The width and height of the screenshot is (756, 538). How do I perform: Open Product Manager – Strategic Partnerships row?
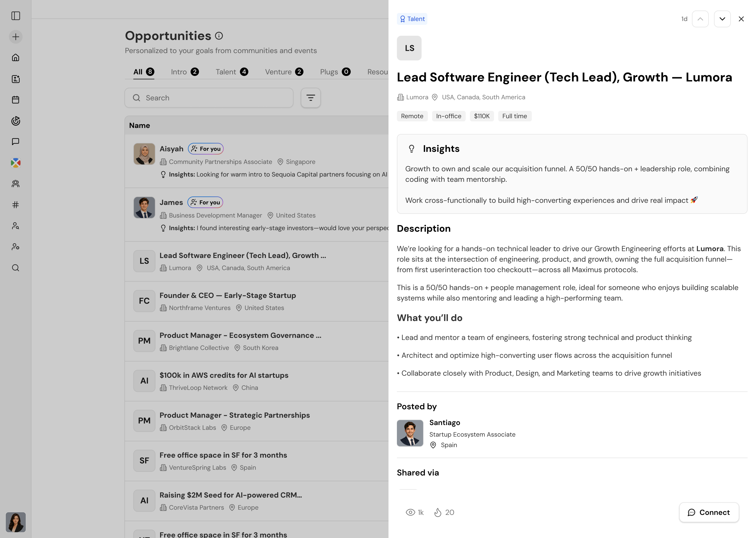pos(256,421)
